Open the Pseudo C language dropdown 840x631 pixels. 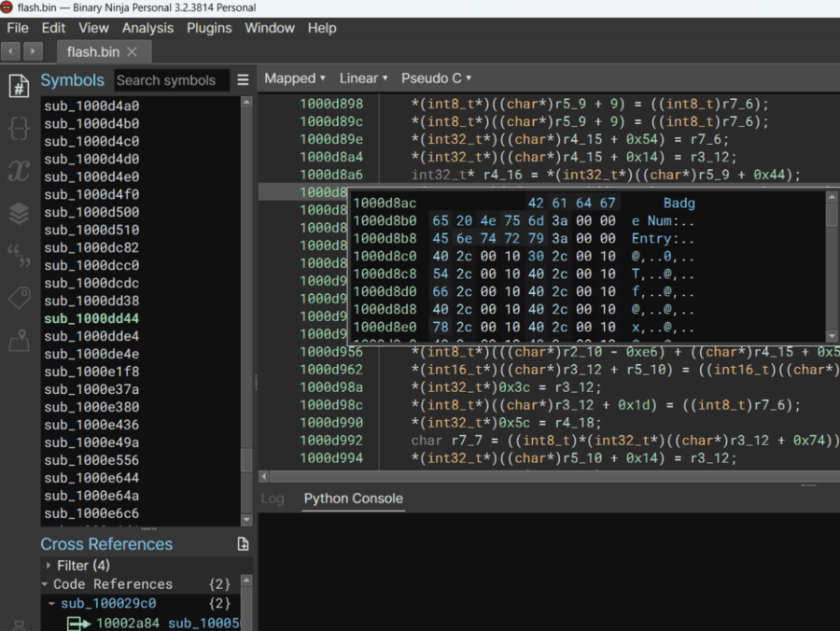[436, 78]
